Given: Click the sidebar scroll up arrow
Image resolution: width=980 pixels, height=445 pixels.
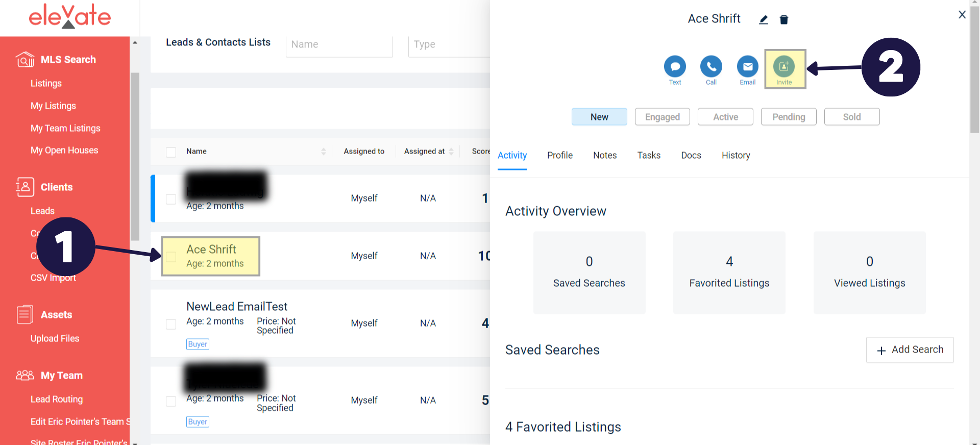Looking at the screenshot, I should [x=135, y=42].
